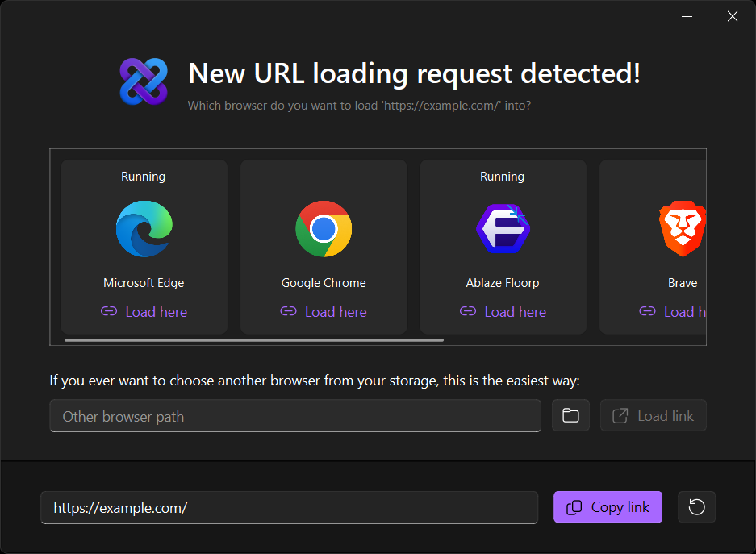This screenshot has width=756, height=554.
Task: Focus the Other browser path field
Action: pyautogui.click(x=295, y=416)
